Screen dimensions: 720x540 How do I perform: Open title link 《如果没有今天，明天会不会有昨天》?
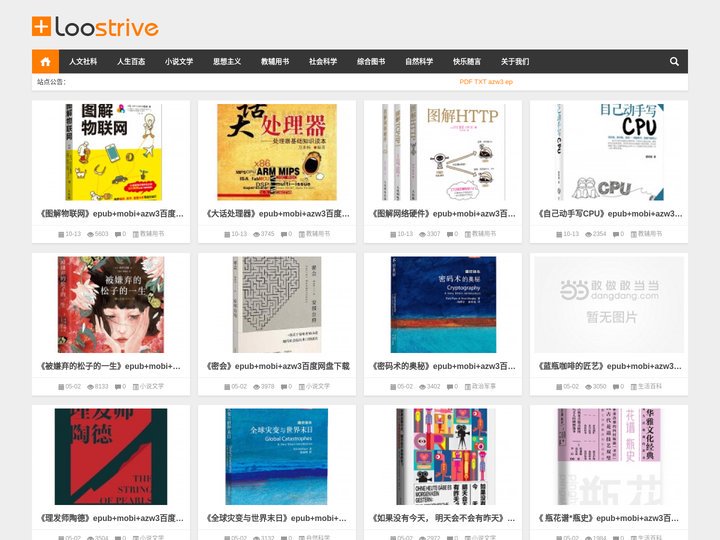[x=443, y=518]
